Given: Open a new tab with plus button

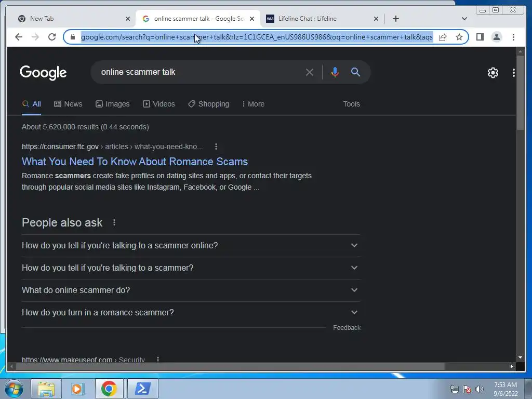Looking at the screenshot, I should [395, 19].
